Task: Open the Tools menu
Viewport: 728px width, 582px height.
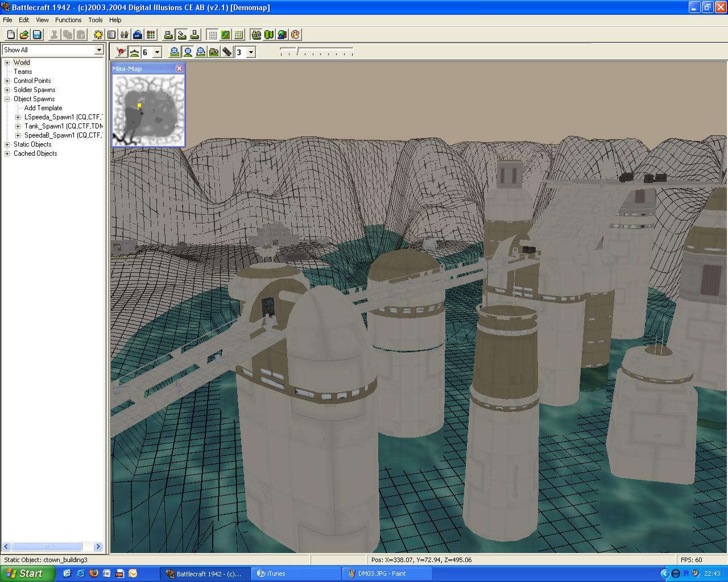Action: (x=96, y=20)
